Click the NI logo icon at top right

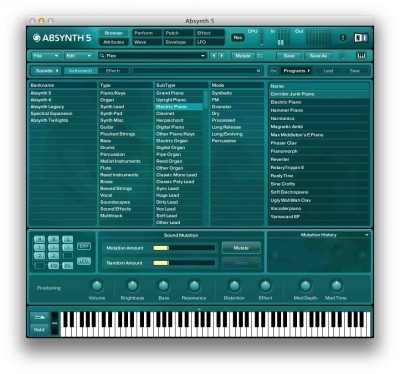click(361, 38)
